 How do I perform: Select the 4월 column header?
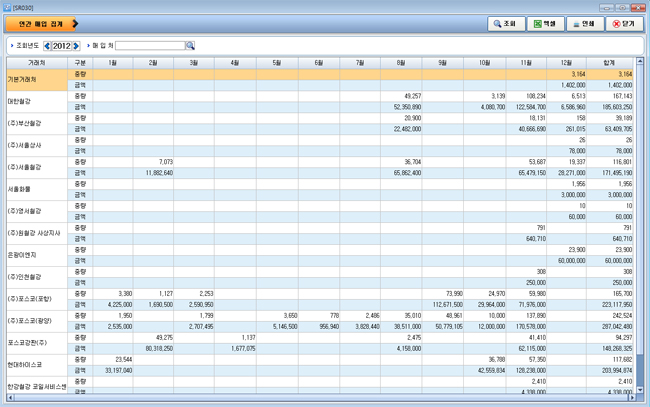coord(235,63)
